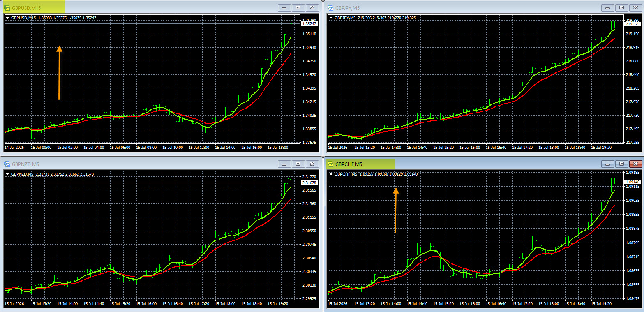Minimize the GBPUSD,M15 chart window

(x=284, y=7)
